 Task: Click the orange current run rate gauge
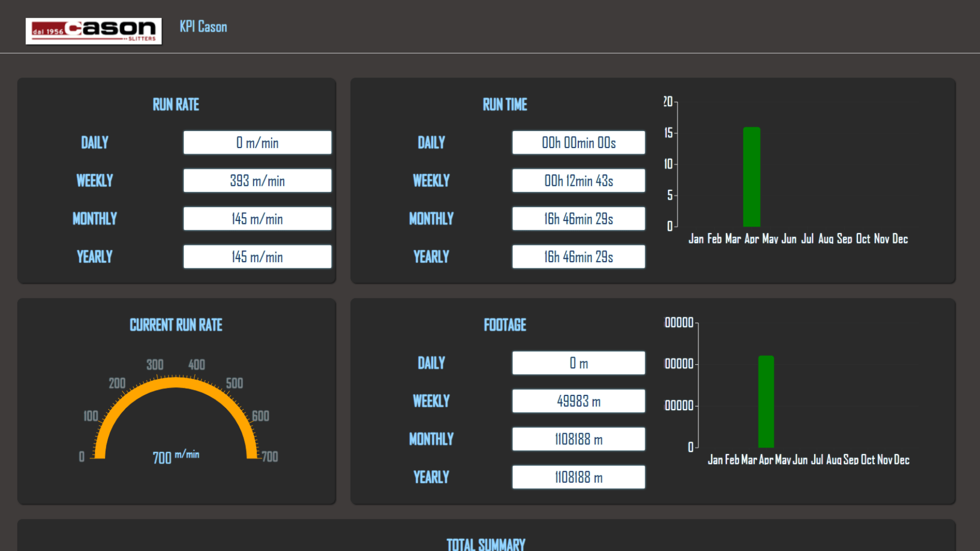pos(176,382)
